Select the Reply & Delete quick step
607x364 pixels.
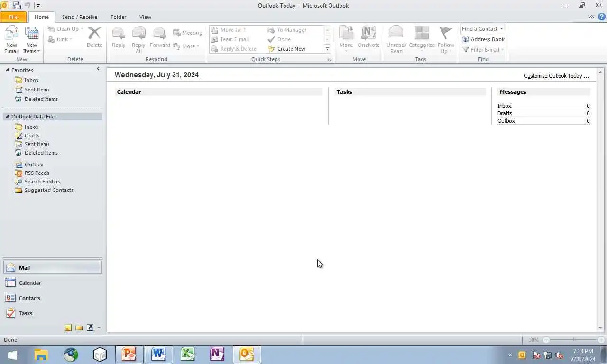pyautogui.click(x=234, y=49)
